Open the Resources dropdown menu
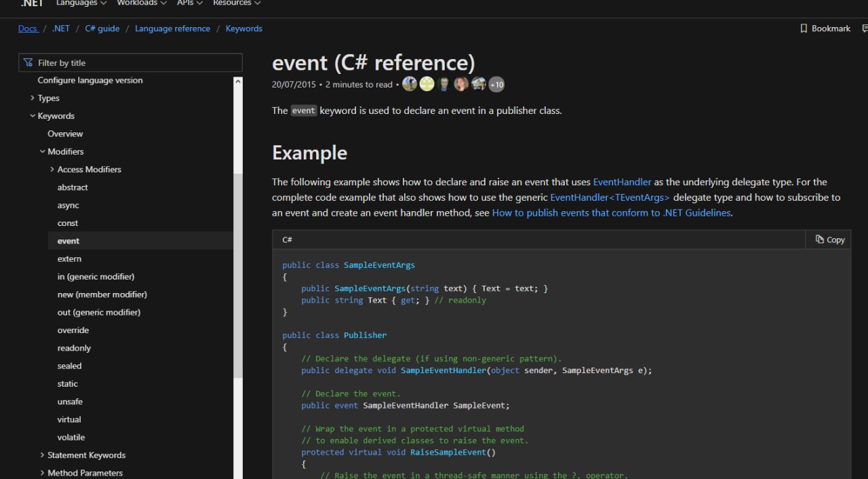 click(237, 3)
